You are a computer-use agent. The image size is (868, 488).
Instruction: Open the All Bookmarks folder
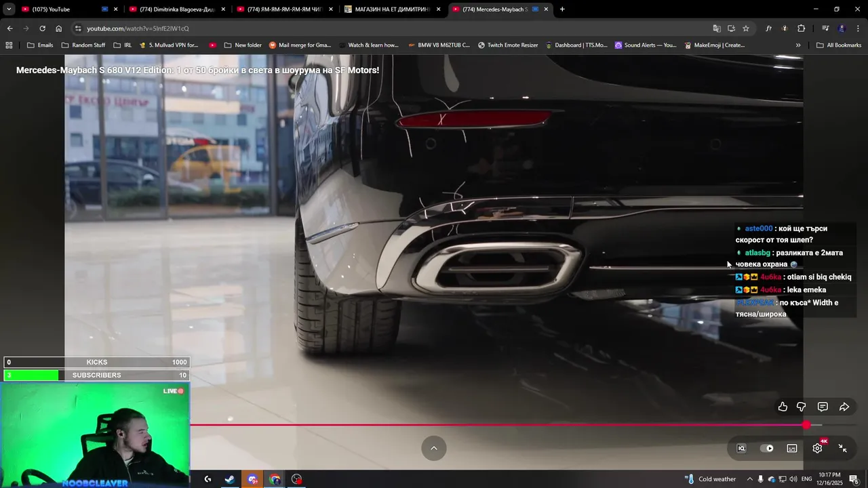839,45
